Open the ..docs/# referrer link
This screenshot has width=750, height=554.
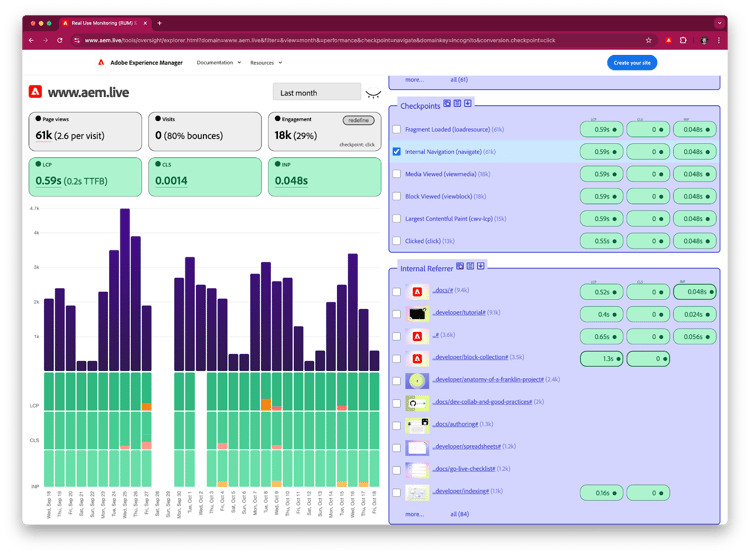(443, 290)
